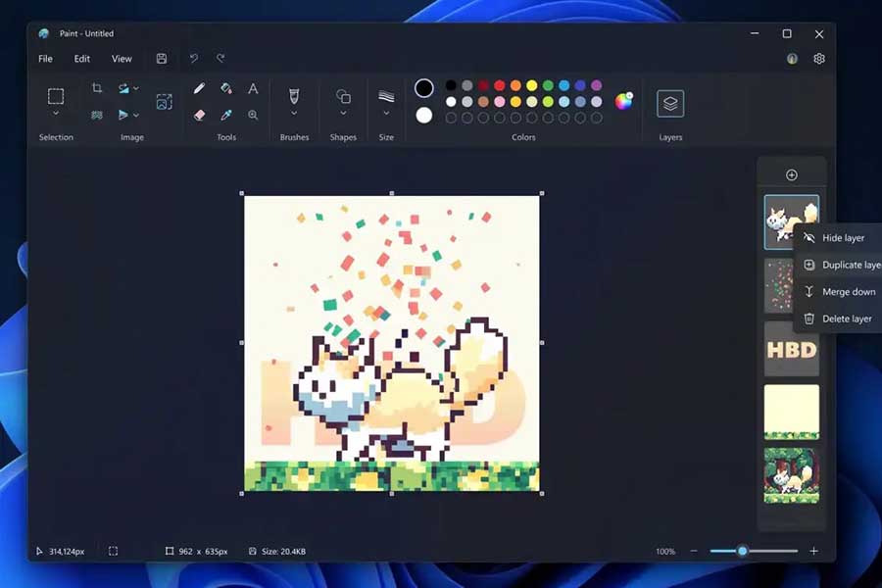Screen dimensions: 882x588
Task: Select the Brushes tool
Action: (294, 96)
